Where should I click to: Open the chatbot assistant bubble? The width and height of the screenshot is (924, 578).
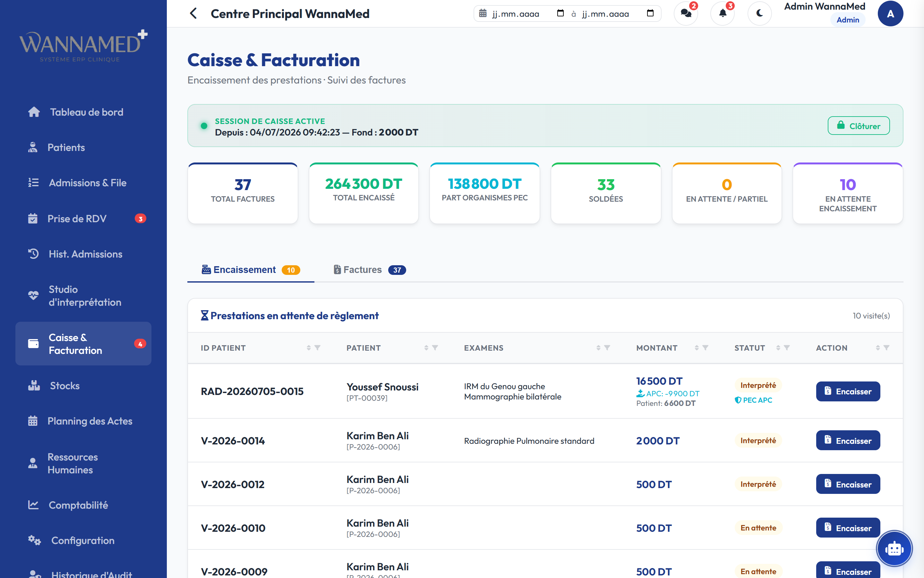pos(894,548)
